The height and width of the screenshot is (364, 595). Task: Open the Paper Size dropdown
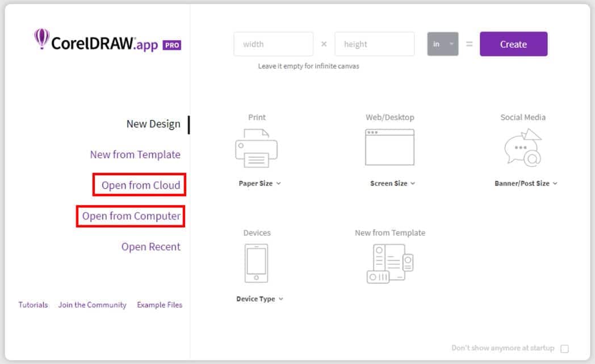click(x=259, y=183)
